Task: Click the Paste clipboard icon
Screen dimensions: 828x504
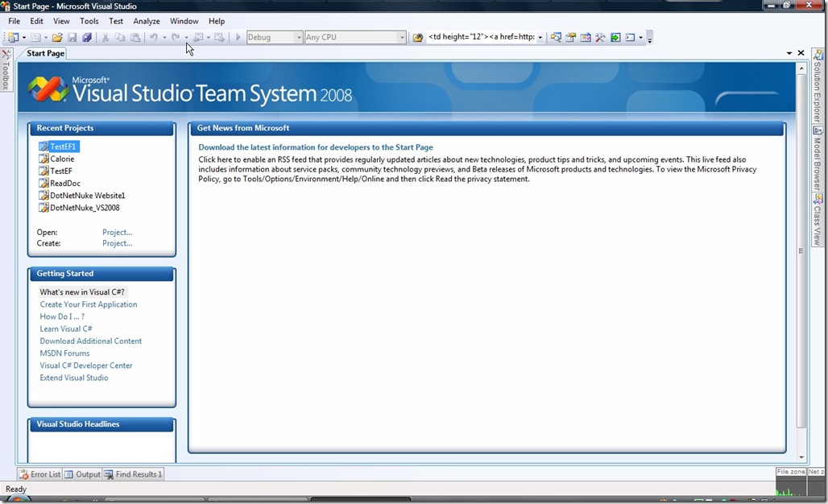Action: pos(135,38)
